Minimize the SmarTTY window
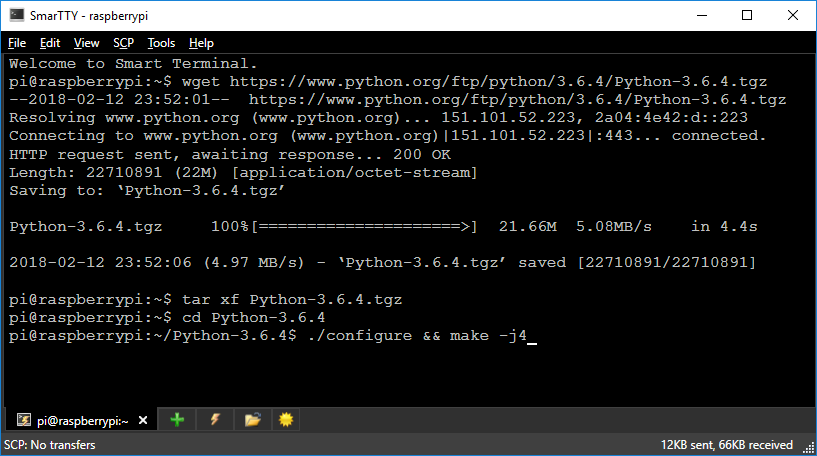Image resolution: width=817 pixels, height=456 pixels. tap(702, 15)
